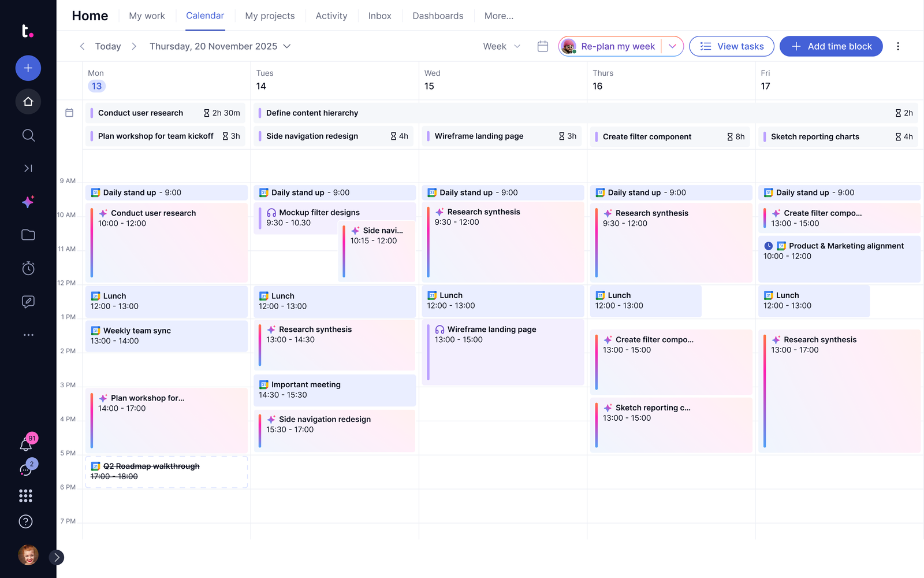
Task: Open the AI sparkle assistant icon
Action: point(28,202)
